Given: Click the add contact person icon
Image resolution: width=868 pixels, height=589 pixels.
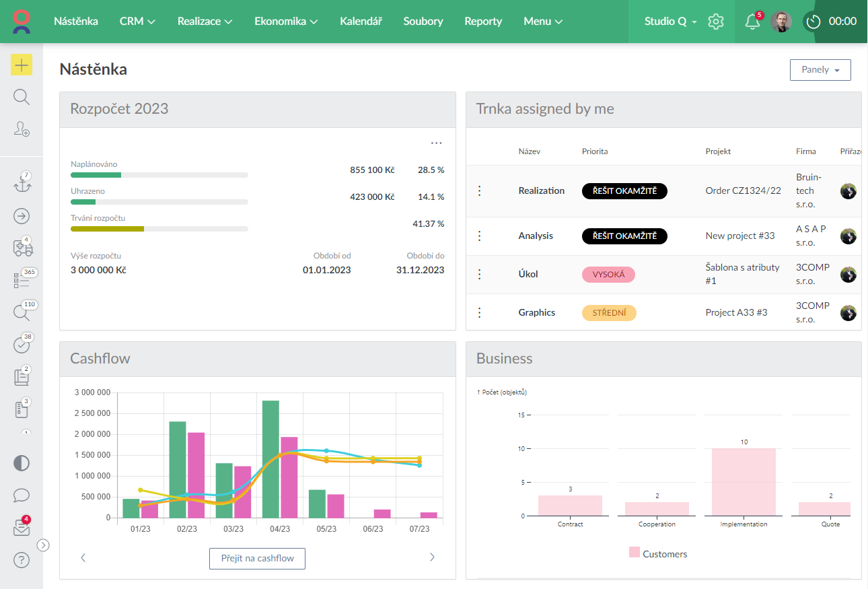Looking at the screenshot, I should pyautogui.click(x=22, y=129).
